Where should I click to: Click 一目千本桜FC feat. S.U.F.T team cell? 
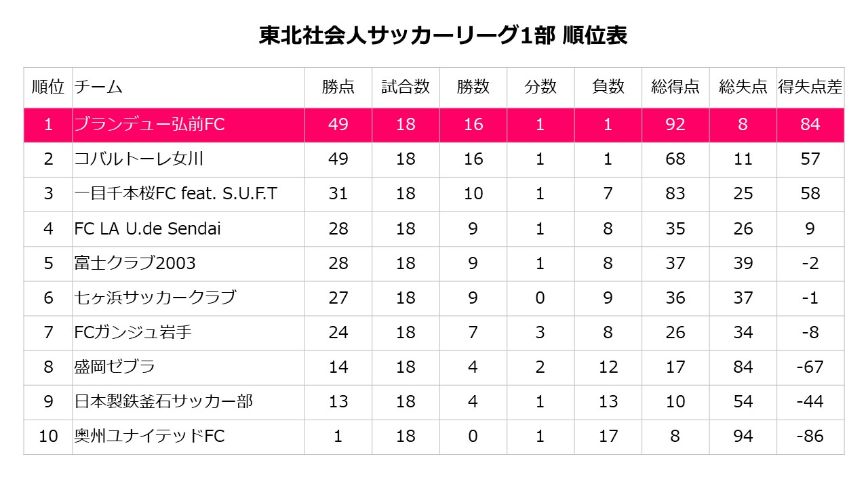(x=176, y=194)
